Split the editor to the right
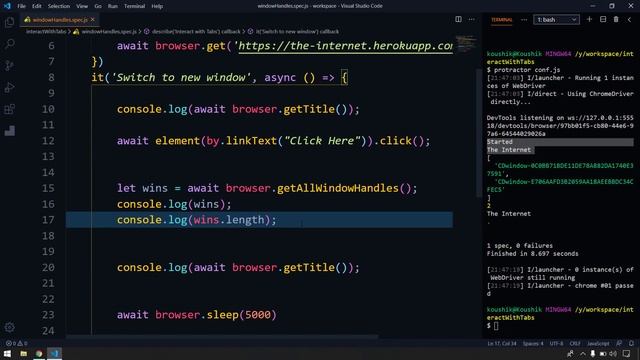640x360 pixels. (458, 19)
